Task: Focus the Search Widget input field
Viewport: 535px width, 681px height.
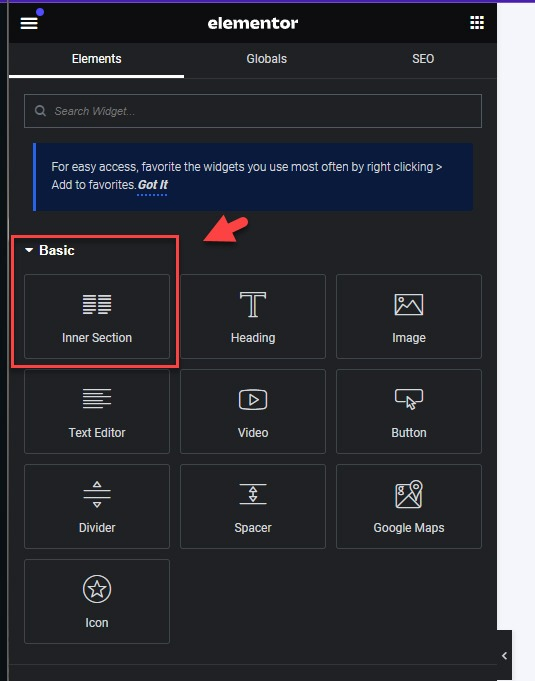Action: pos(253,111)
